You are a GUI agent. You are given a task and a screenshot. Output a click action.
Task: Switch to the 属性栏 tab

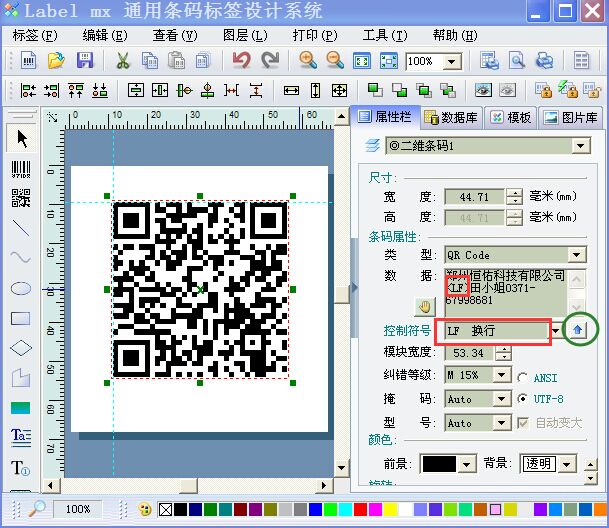[385, 117]
